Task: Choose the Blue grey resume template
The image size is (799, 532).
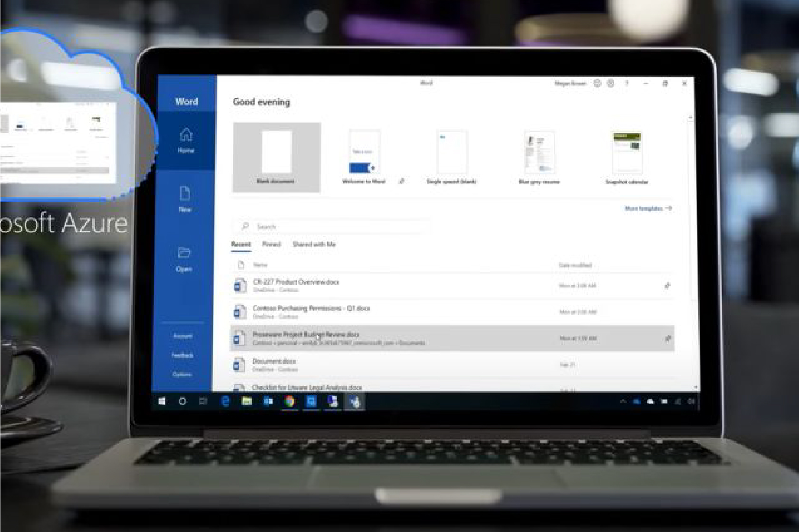Action: tap(539, 157)
